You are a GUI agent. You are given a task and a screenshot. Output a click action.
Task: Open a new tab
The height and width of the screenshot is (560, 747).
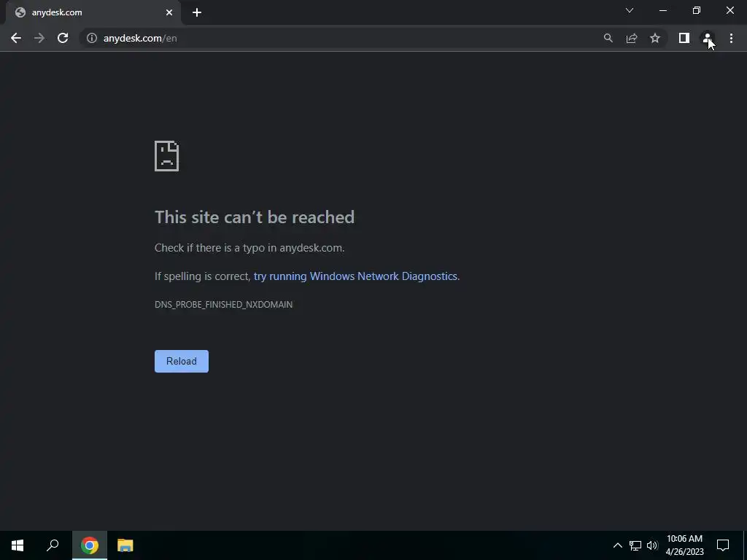tap(197, 12)
